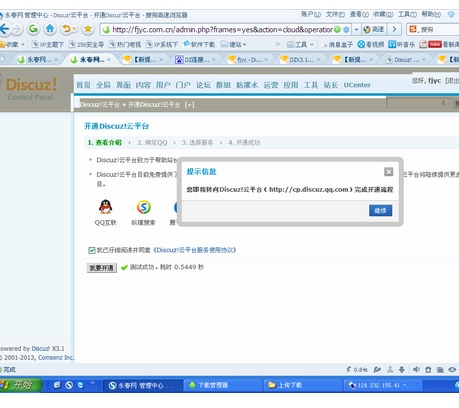459x408 pixels.
Task: Expand the 建站 bookmark folder dropdown
Action: coord(245,44)
